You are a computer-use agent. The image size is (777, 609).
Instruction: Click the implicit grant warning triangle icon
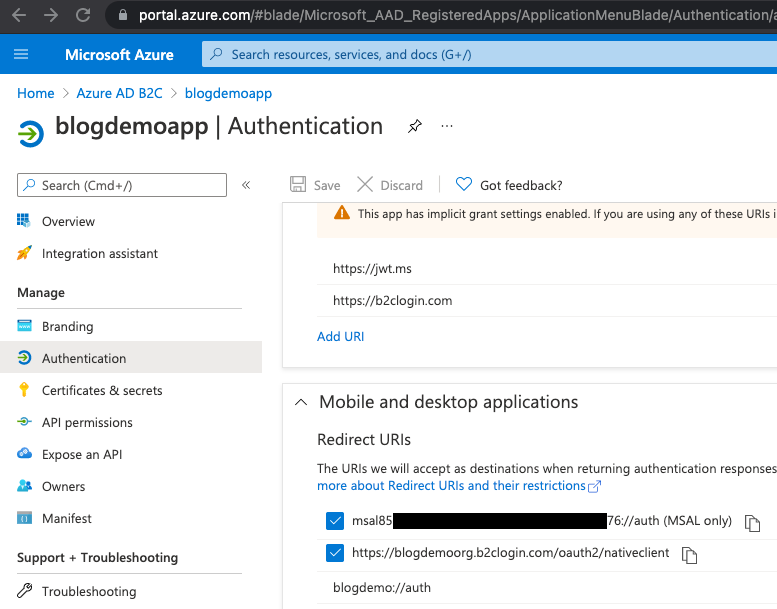coord(342,213)
